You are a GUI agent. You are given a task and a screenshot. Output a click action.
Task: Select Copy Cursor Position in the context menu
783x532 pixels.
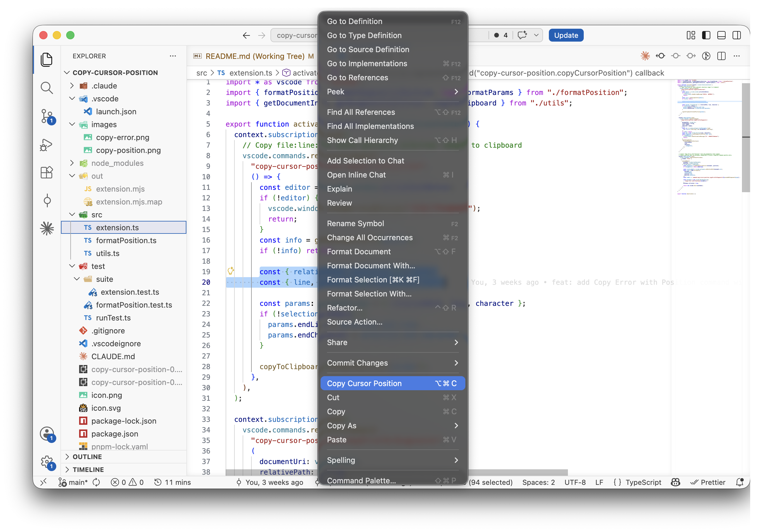point(392,383)
